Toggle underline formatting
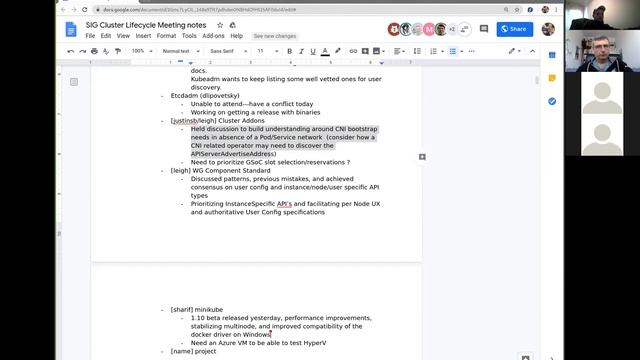Image resolution: width=640 pixels, height=360 pixels. point(313,51)
